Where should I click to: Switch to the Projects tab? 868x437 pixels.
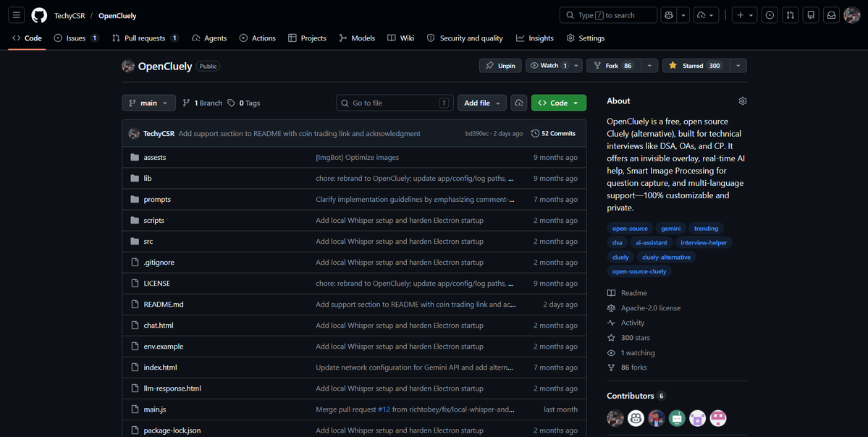pyautogui.click(x=307, y=38)
